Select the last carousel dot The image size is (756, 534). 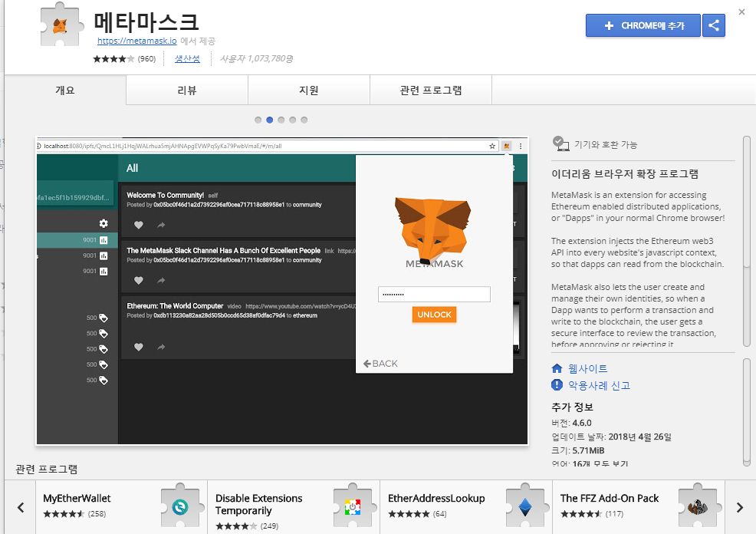tap(304, 120)
